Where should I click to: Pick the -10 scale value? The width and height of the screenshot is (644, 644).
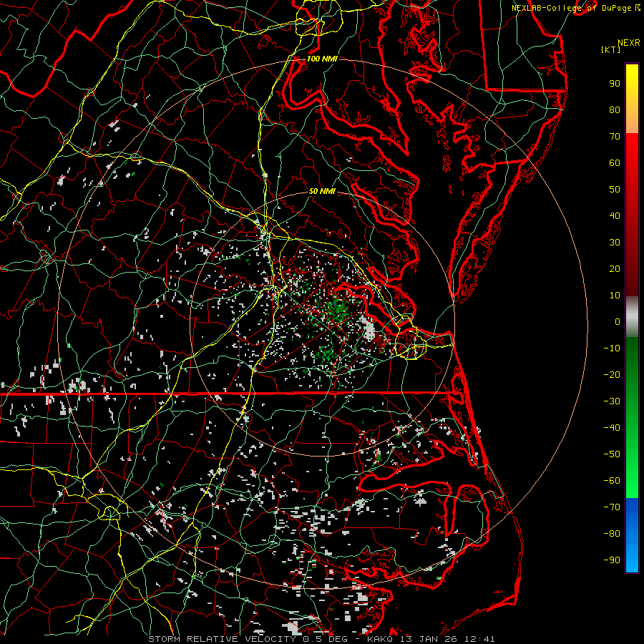[612, 348]
